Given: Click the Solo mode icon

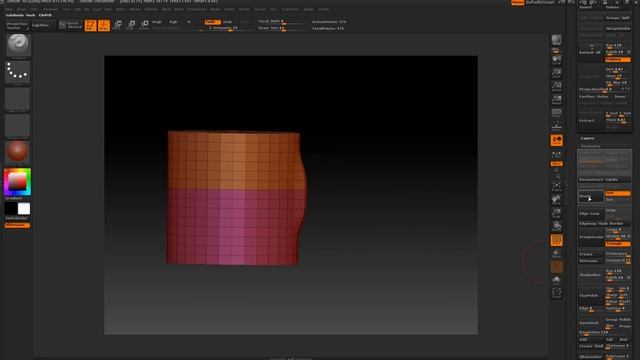Looking at the screenshot, I should (x=556, y=280).
